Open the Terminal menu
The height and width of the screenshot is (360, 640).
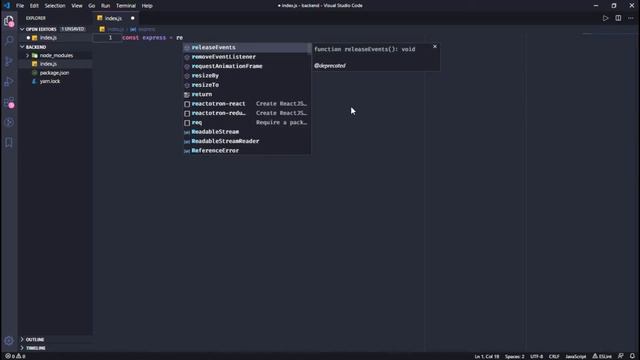(126, 6)
